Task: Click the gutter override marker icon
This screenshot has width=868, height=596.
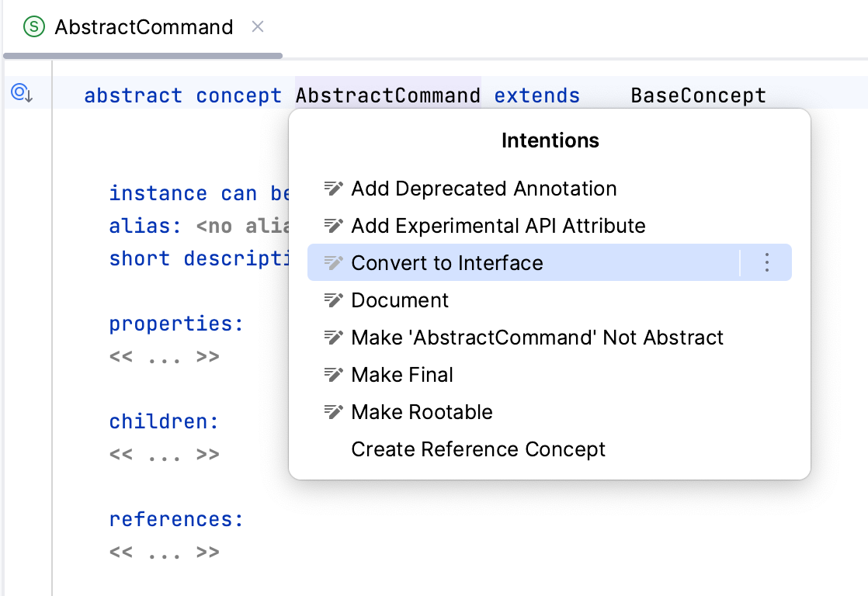Action: click(21, 94)
